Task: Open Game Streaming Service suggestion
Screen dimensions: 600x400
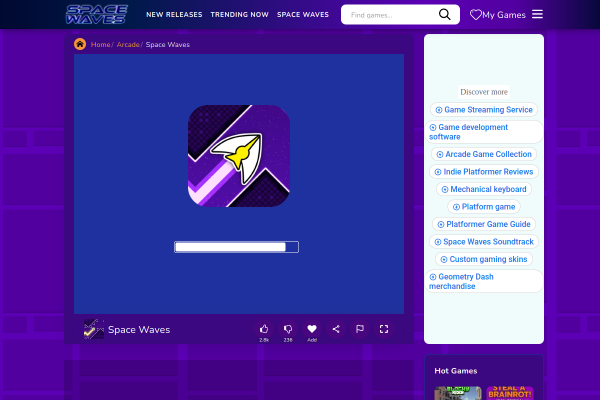Action: tap(484, 110)
